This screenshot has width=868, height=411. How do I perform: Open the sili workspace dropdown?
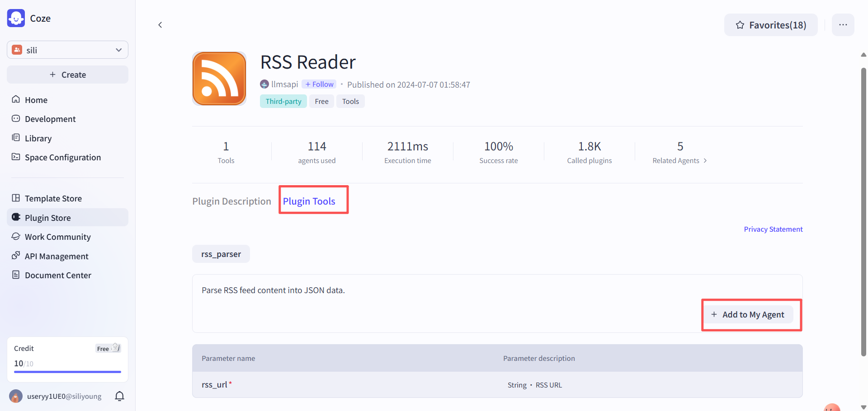67,50
